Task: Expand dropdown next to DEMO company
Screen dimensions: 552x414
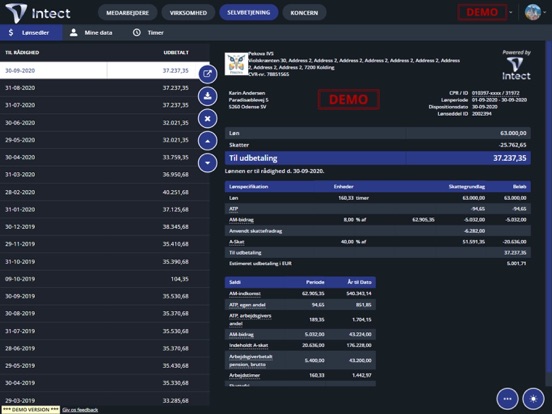Action: click(511, 13)
